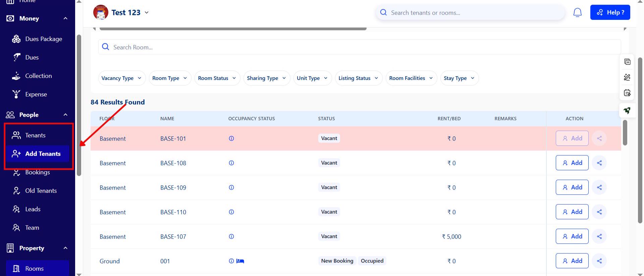Click the top duplicate-add icon in right toolbar
The image size is (644, 276).
point(627,62)
